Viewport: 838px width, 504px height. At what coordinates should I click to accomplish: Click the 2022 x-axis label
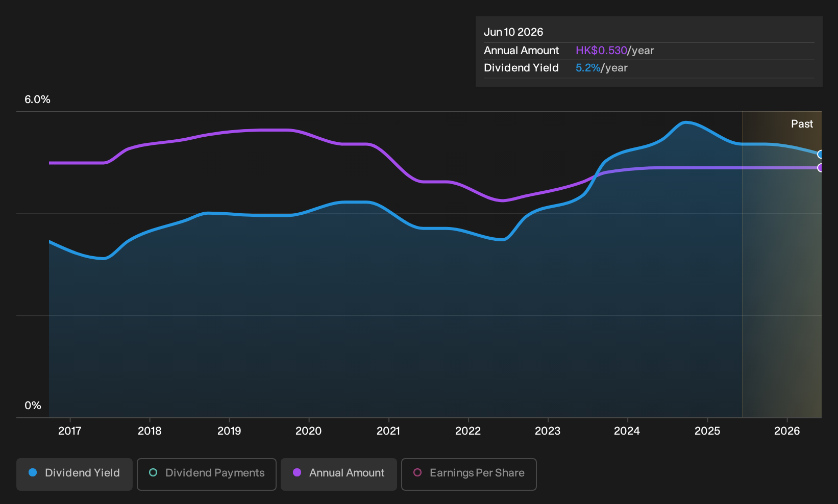468,431
